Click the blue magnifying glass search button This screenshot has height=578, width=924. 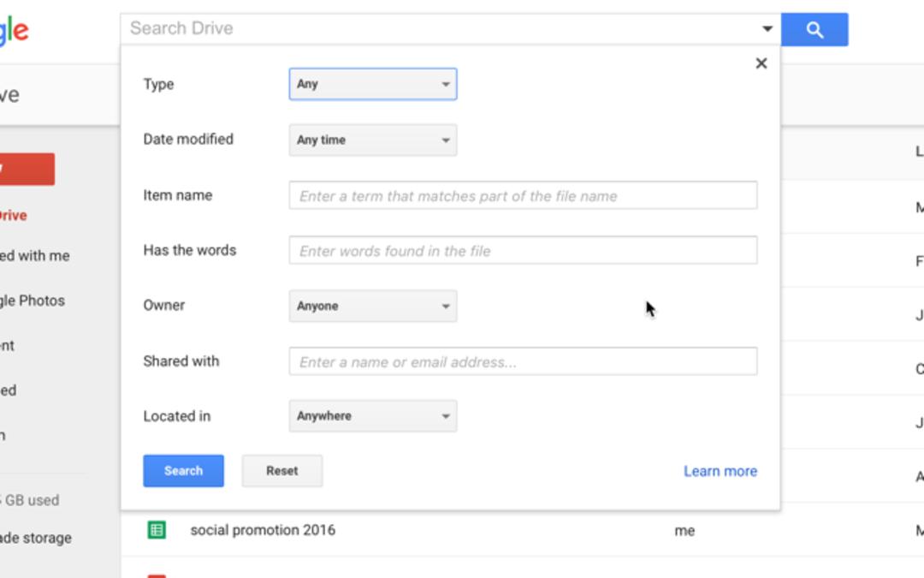(x=814, y=29)
